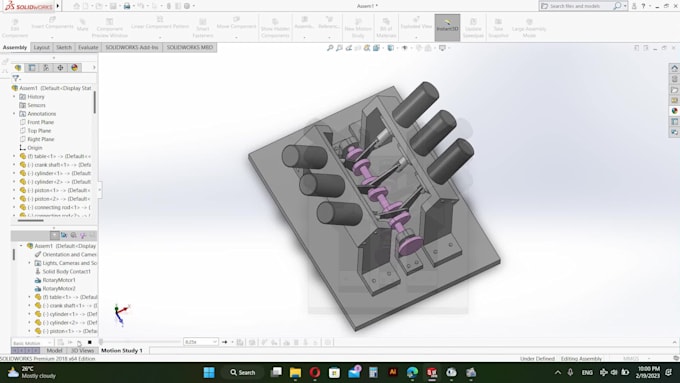Viewport: 680px width, 383px height.
Task: Click the PropertyManager tab icon
Action: tap(32, 68)
